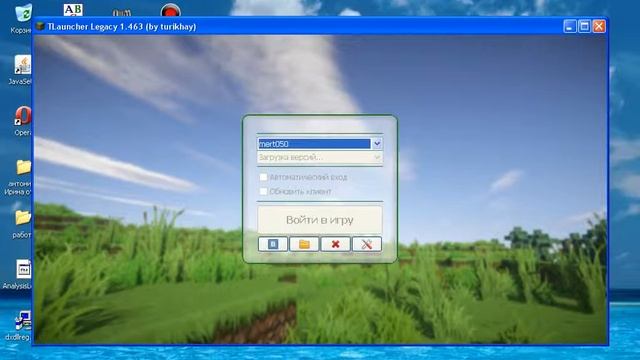Open the Recycle Bin desktop icon
This screenshot has width=640, height=360.
[x=22, y=18]
